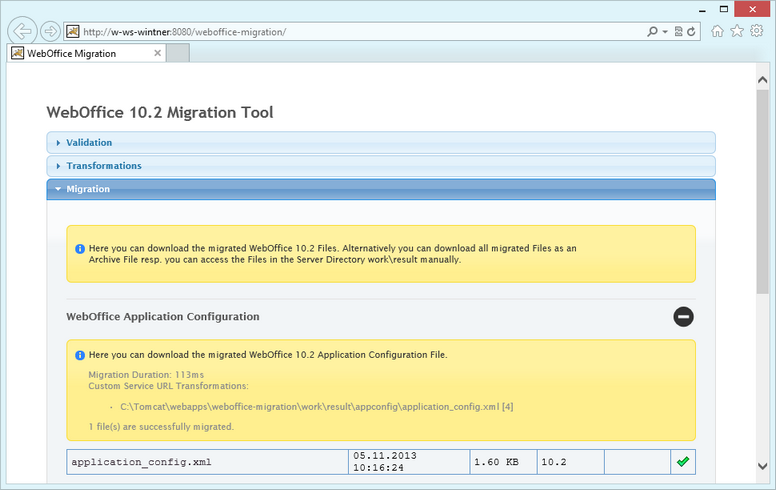This screenshot has height=490, width=776.
Task: Maximize the browser window
Action: pyautogui.click(x=724, y=9)
